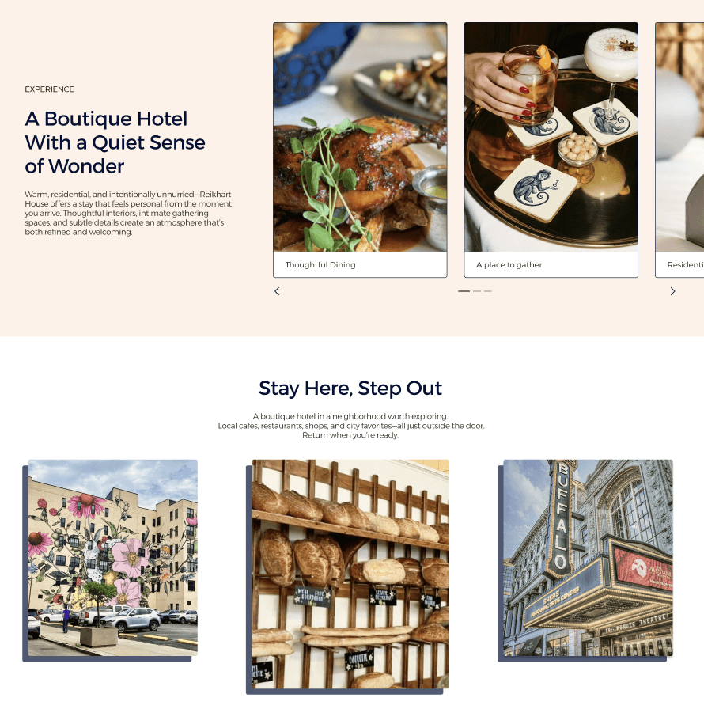Advance carousel with the next chevron arrow
This screenshot has width=704, height=728.
pyautogui.click(x=672, y=291)
